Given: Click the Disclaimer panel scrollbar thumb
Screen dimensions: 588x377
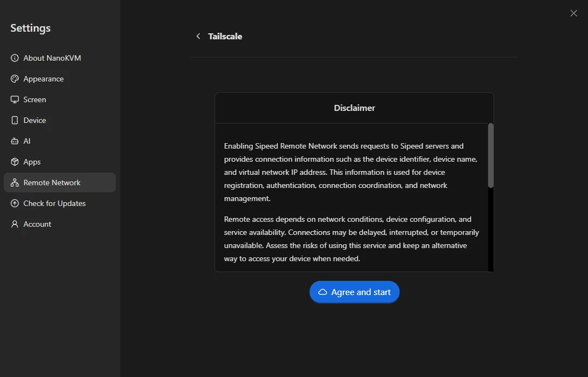Looking at the screenshot, I should click(490, 155).
